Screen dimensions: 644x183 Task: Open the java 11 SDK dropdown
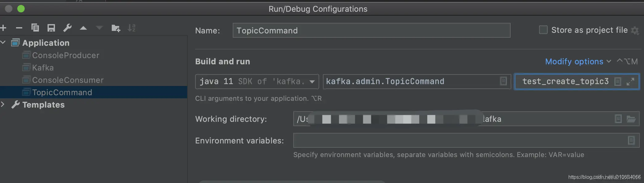312,82
